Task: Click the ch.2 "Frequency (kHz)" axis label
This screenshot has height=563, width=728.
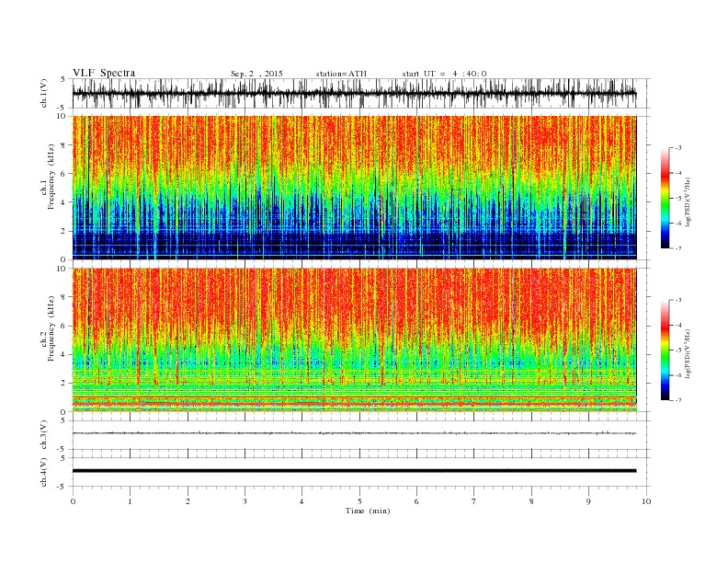Action: tap(51, 327)
